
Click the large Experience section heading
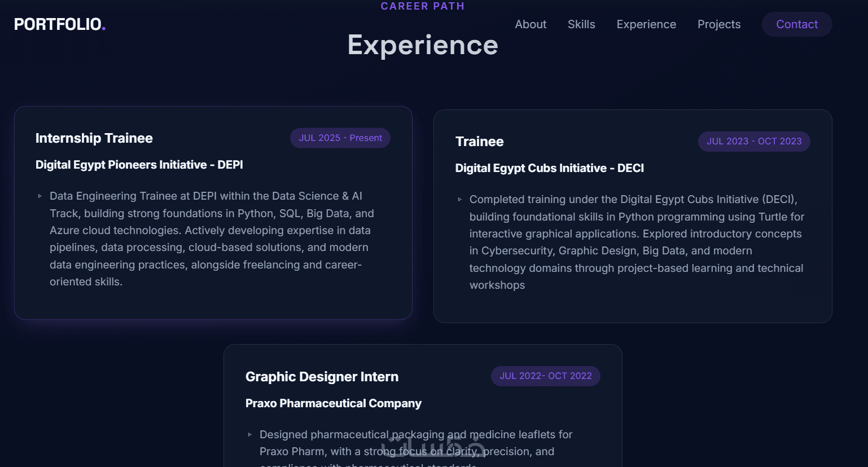(423, 45)
